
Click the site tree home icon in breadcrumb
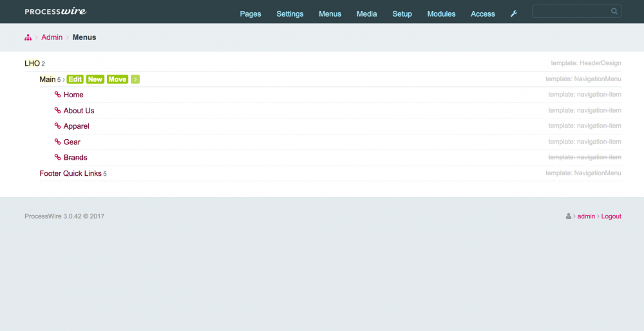click(28, 38)
